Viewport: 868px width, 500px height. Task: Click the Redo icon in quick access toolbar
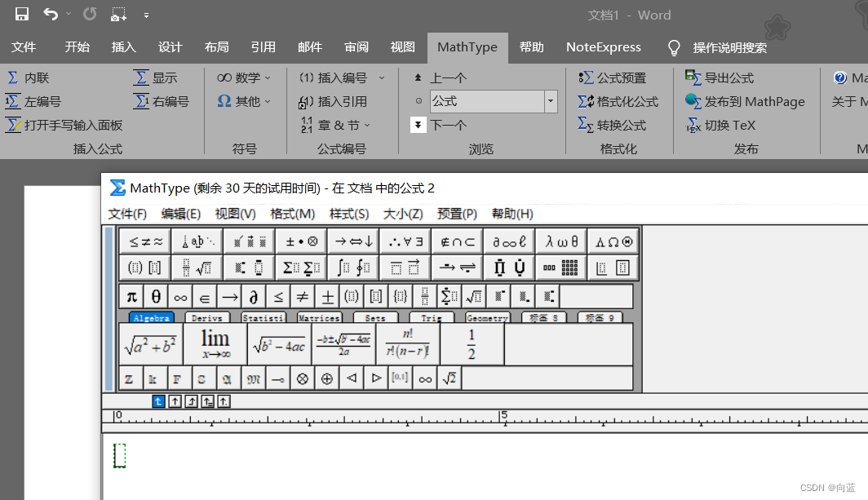coord(90,15)
